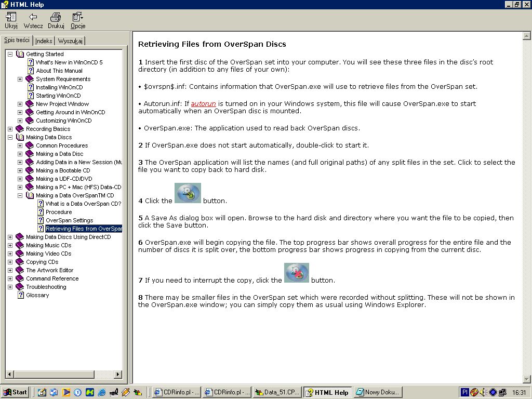The height and width of the screenshot is (399, 532).
Task: Select Adding Data in a New Session entry
Action: pyautogui.click(x=79, y=162)
